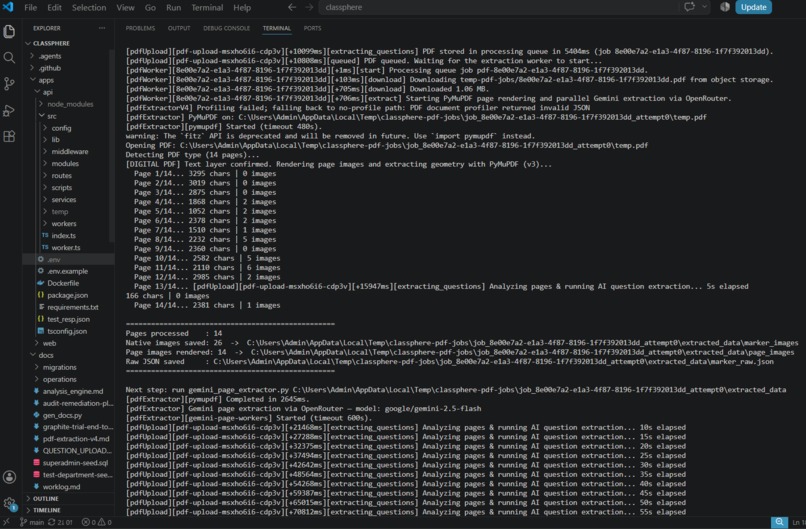
Task: Open test_resp.json file
Action: pos(68,319)
